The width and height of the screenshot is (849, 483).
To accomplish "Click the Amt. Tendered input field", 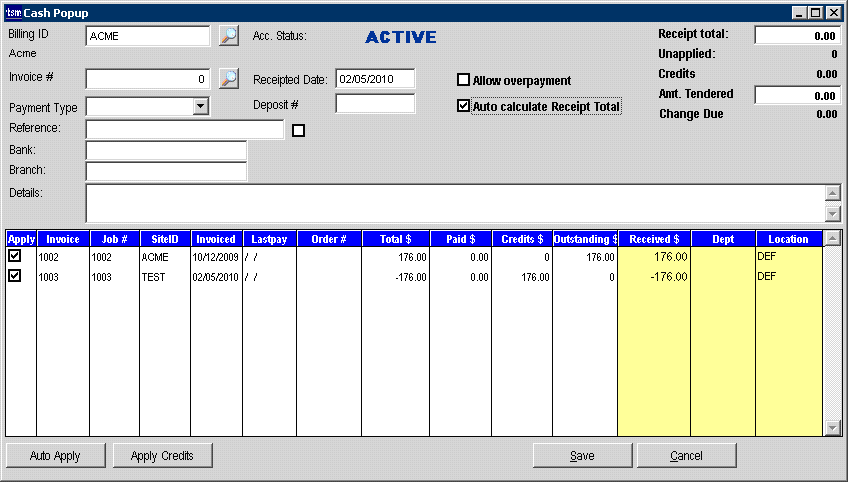I will 797,96.
